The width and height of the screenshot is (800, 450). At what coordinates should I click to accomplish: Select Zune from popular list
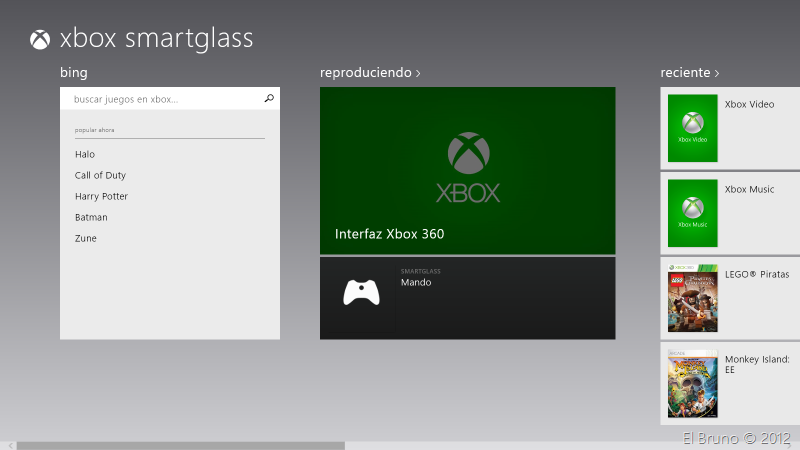(x=86, y=238)
